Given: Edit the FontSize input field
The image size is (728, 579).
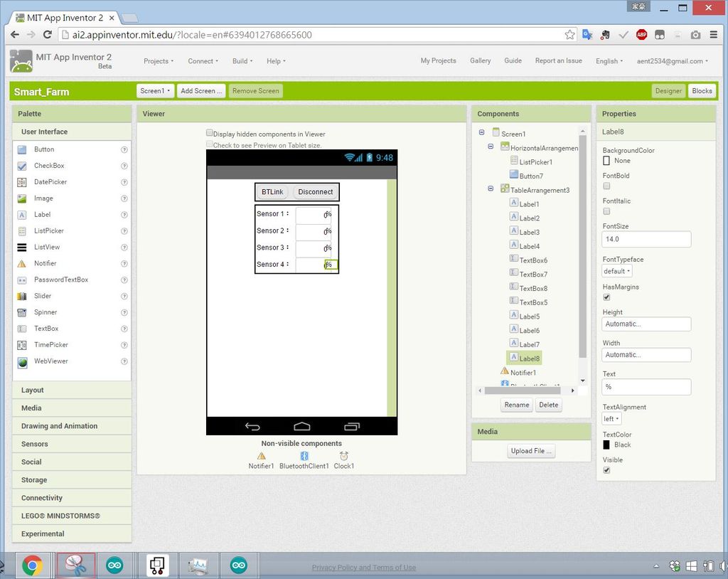Looking at the screenshot, I should click(x=646, y=239).
